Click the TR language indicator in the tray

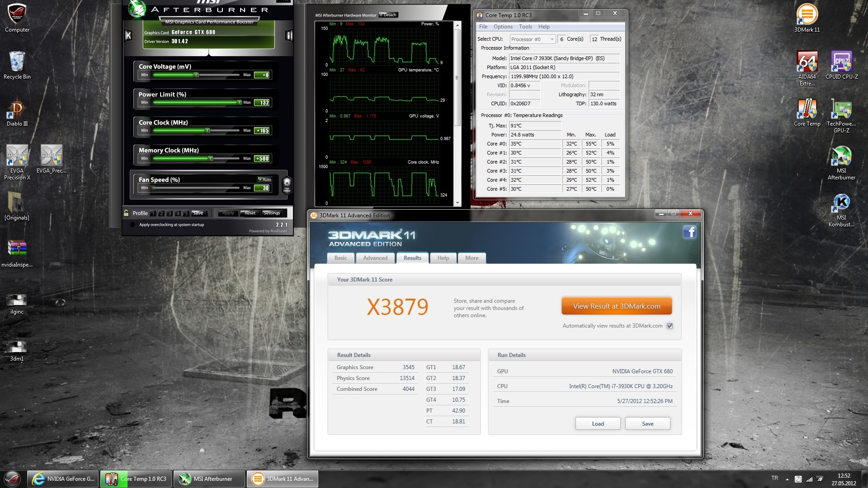[x=774, y=478]
